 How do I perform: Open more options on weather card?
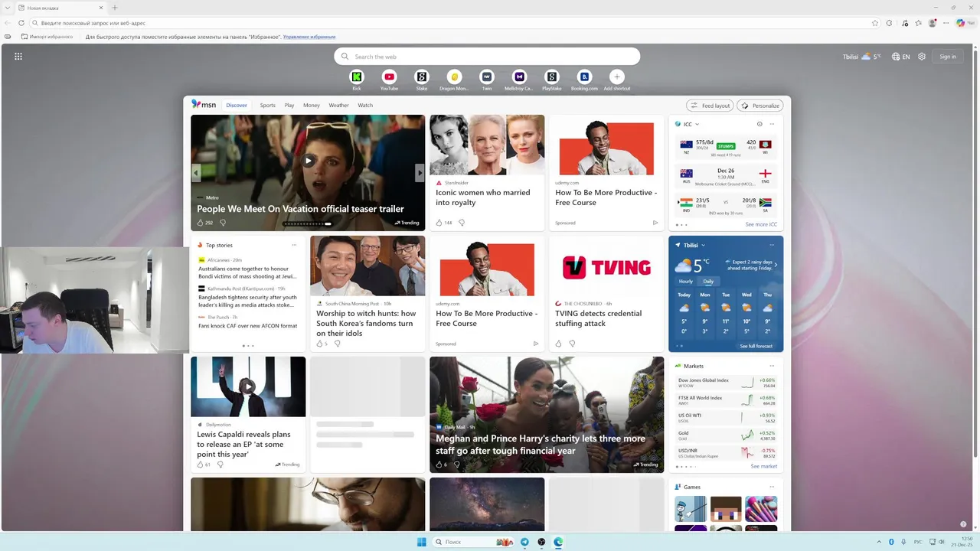[772, 245]
